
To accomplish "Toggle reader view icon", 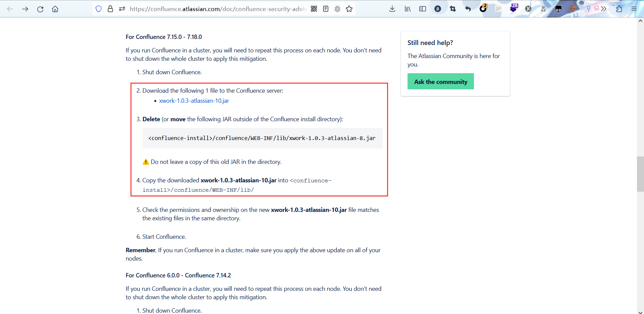I will pyautogui.click(x=326, y=9).
